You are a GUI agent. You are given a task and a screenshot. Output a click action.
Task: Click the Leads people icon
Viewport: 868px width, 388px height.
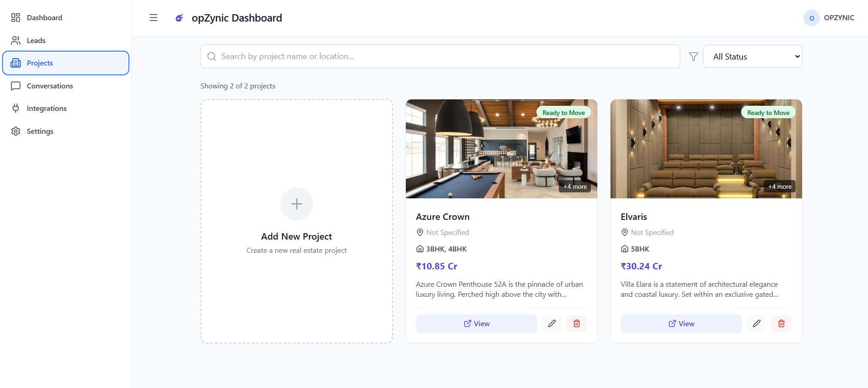(x=16, y=40)
